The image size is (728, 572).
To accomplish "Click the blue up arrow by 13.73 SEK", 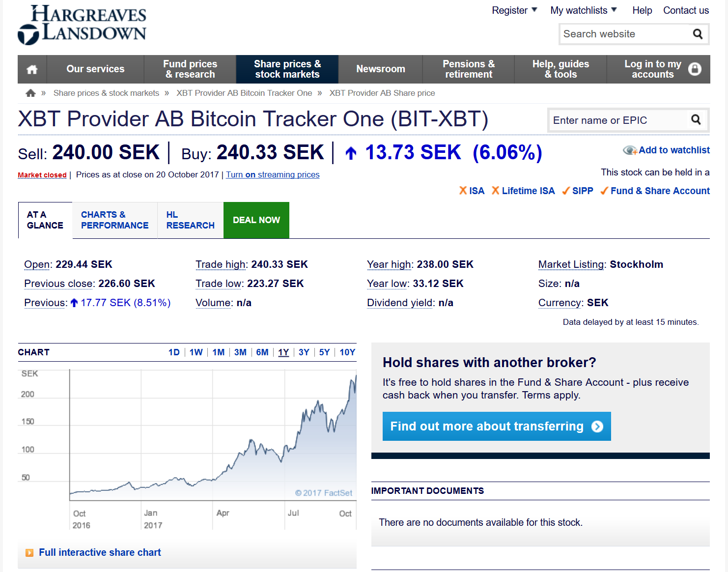I will 351,153.
